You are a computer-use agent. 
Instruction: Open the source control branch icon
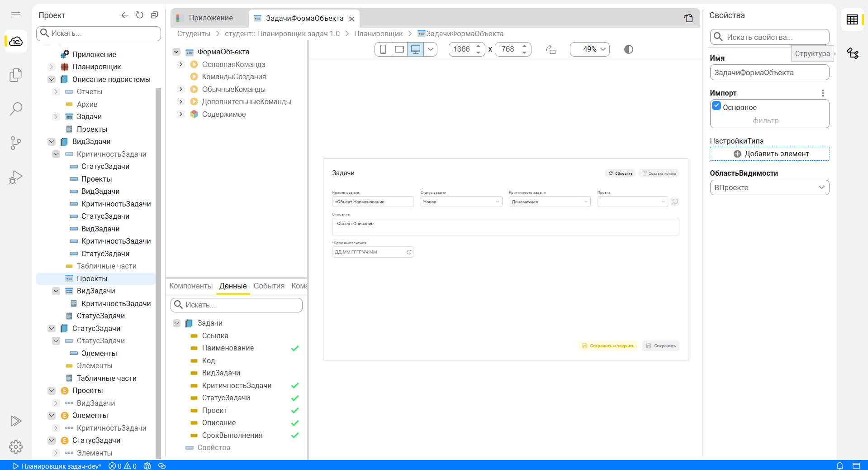coord(16,143)
